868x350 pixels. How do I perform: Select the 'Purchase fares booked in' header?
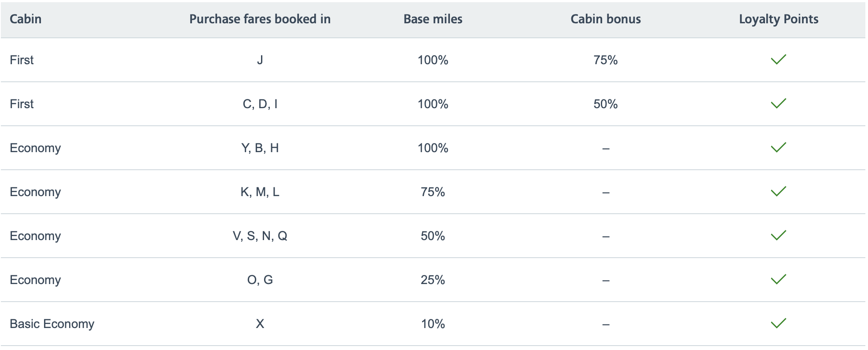point(260,19)
